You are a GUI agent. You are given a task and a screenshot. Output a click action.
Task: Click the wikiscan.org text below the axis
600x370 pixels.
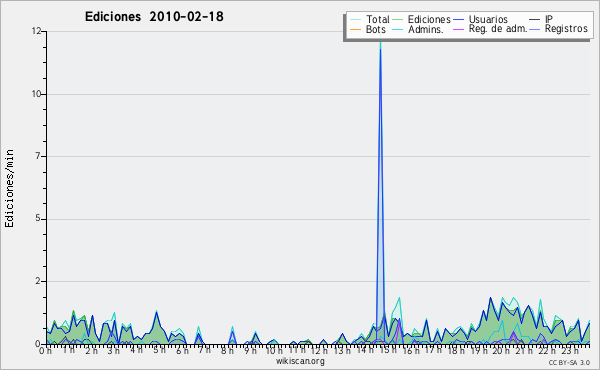pyautogui.click(x=300, y=361)
